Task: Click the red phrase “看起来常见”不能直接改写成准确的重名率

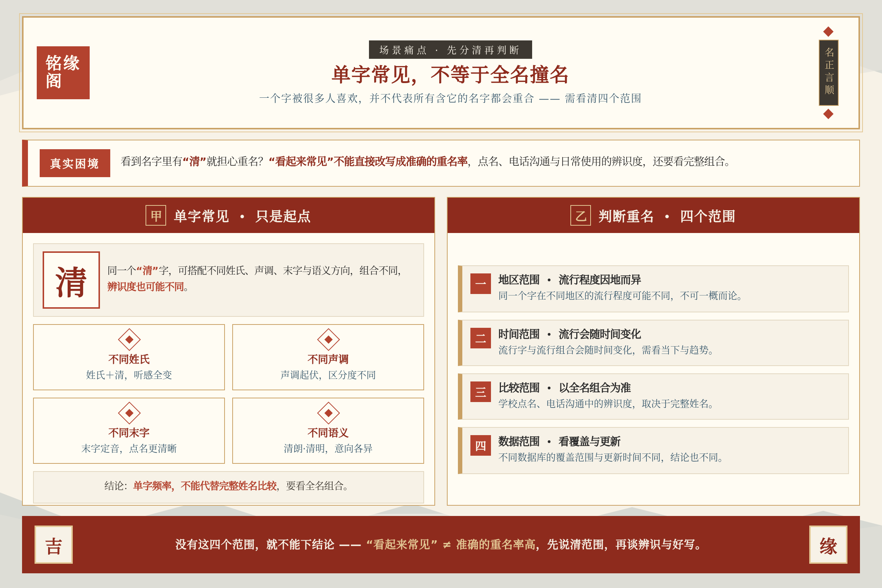Action: [x=368, y=161]
